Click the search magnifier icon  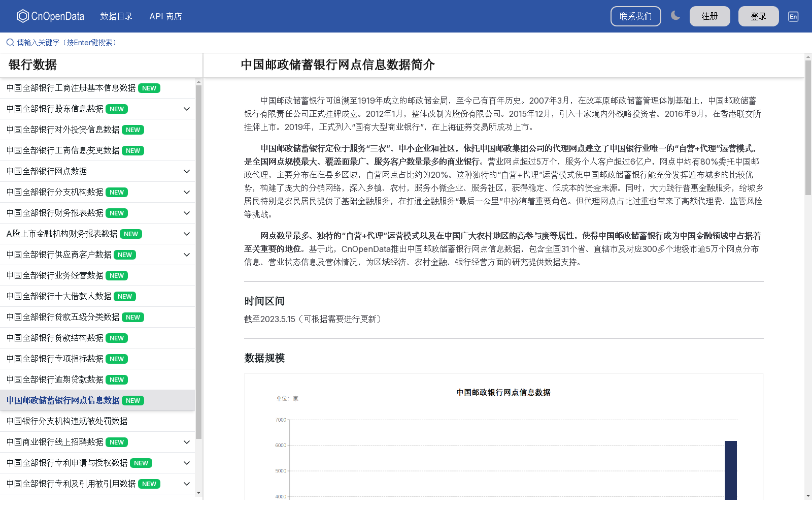10,42
